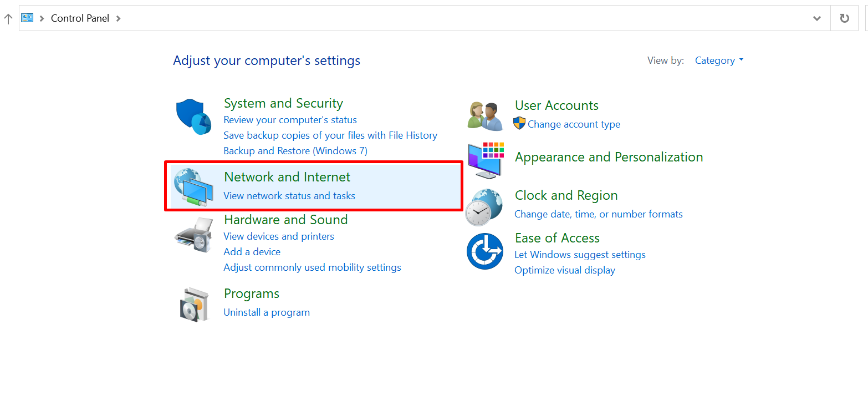The image size is (868, 420).
Task: Open the View by Category dropdown
Action: 719,60
